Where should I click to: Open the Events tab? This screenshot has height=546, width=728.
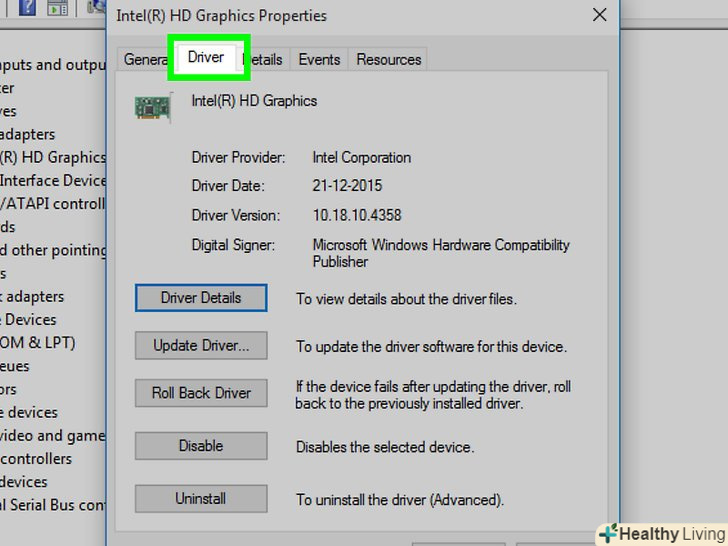pyautogui.click(x=319, y=59)
